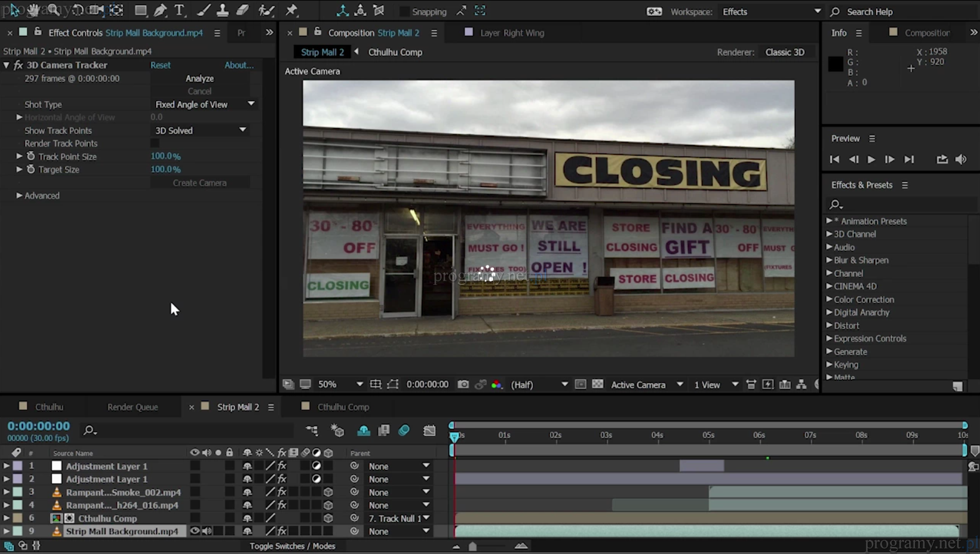980x554 pixels.
Task: Select the Type tool
Action: click(179, 11)
